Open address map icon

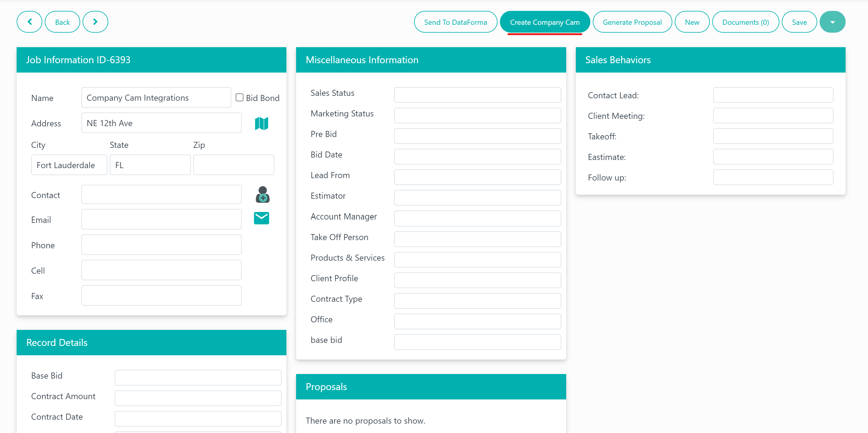coord(262,123)
